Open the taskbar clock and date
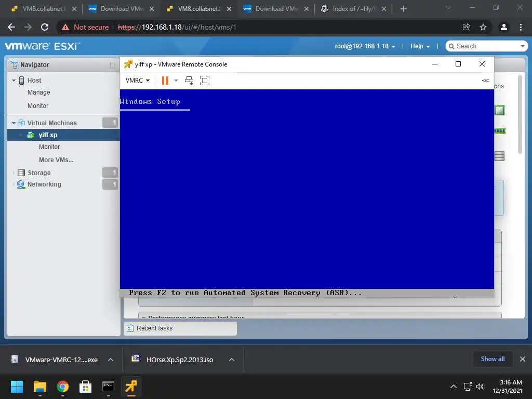 coord(508,387)
